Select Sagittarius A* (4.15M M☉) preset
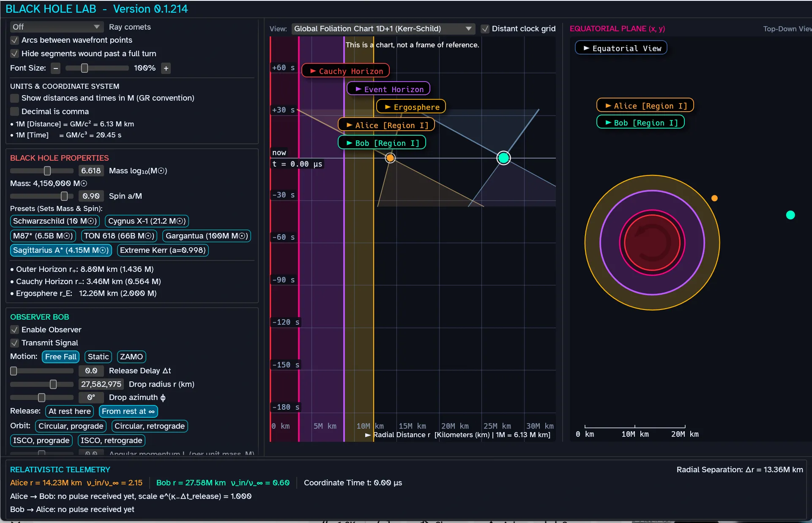This screenshot has height=523, width=812. click(x=61, y=250)
